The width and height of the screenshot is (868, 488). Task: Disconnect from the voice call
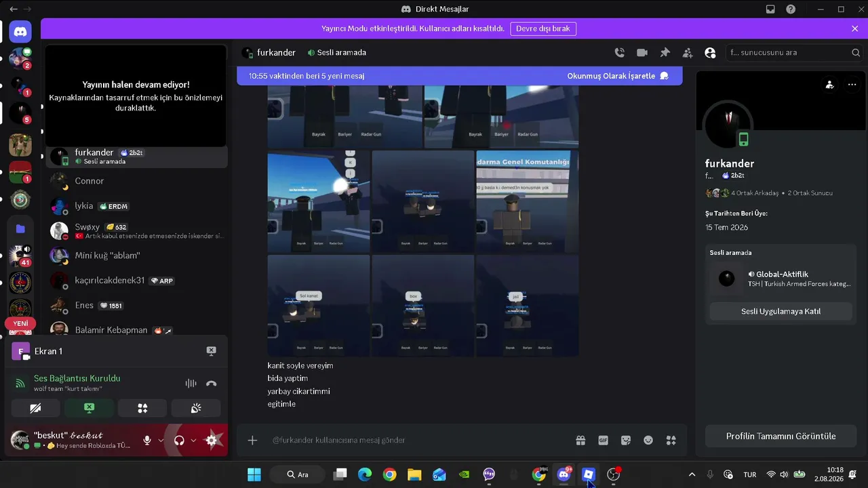pyautogui.click(x=211, y=383)
